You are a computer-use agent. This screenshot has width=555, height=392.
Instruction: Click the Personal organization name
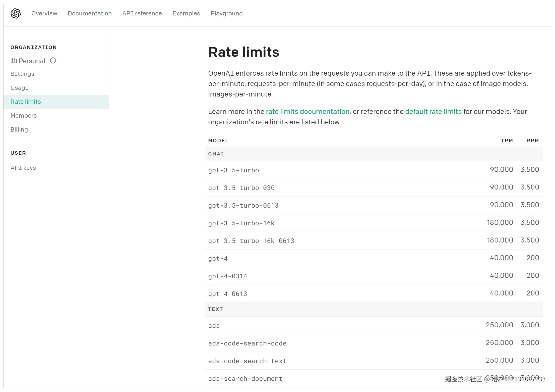32,61
